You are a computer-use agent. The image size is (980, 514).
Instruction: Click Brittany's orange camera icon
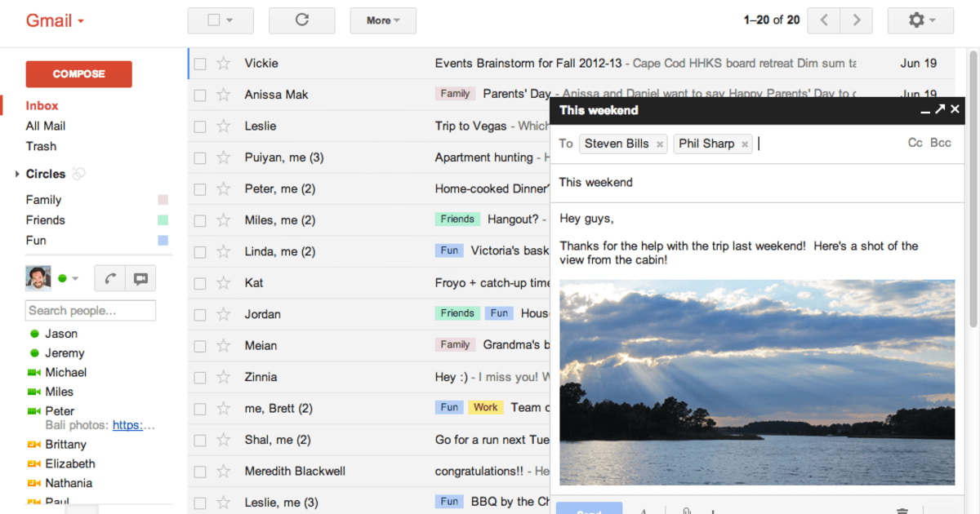pos(33,445)
